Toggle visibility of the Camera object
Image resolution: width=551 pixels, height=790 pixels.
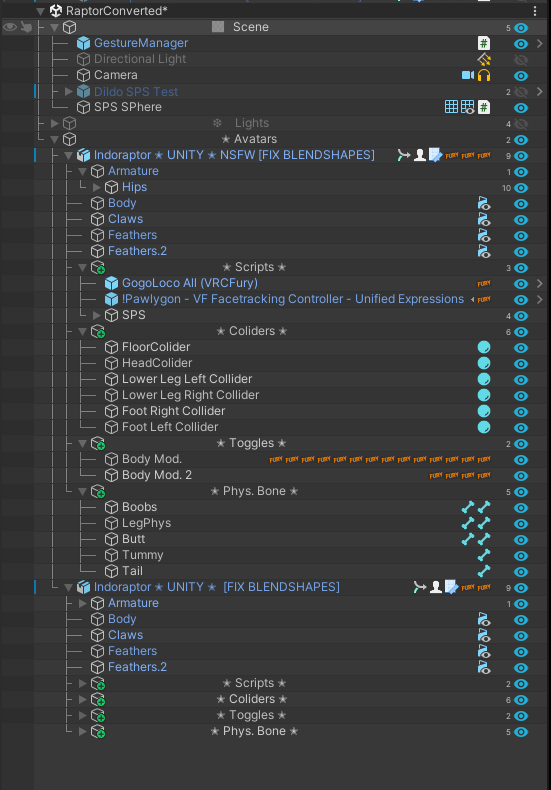tap(521, 76)
